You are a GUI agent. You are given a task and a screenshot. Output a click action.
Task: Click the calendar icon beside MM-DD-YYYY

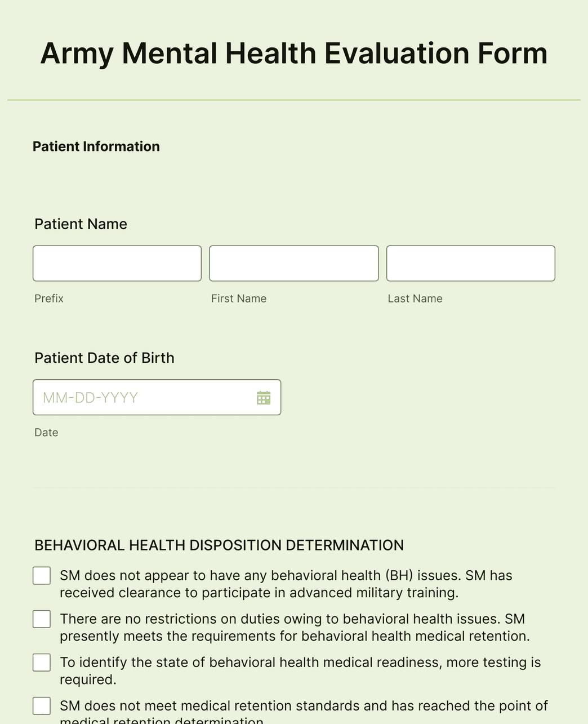click(x=263, y=397)
